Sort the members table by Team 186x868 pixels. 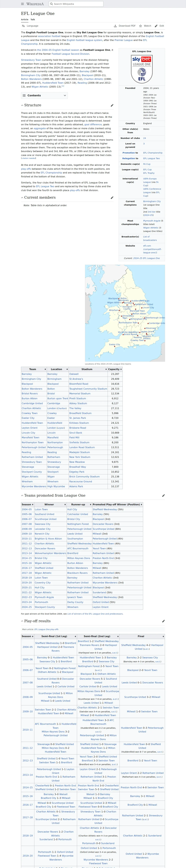(34, 369)
